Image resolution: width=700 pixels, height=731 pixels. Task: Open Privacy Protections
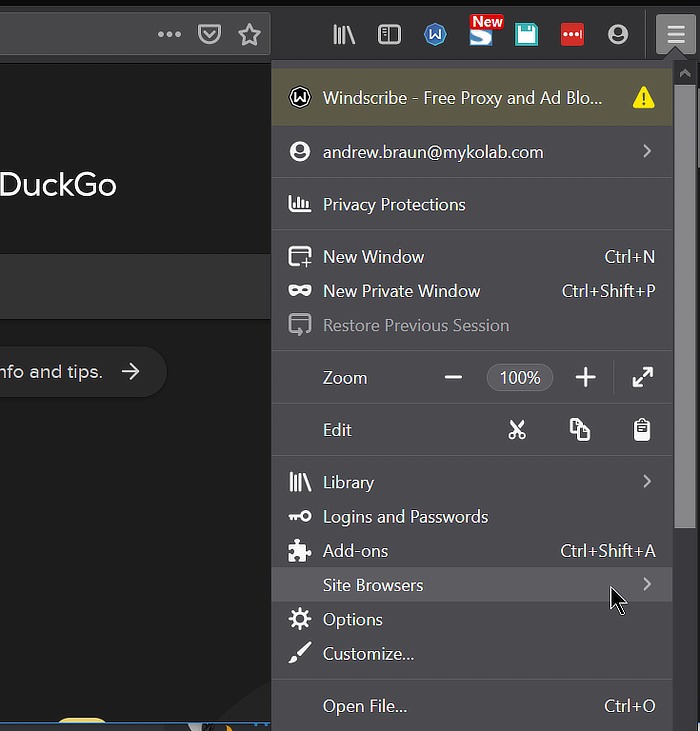[x=472, y=204]
